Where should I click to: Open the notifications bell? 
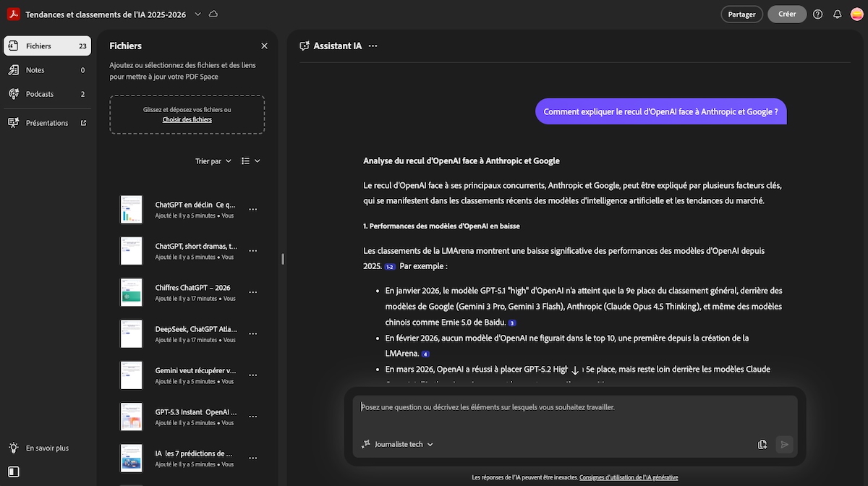point(837,14)
